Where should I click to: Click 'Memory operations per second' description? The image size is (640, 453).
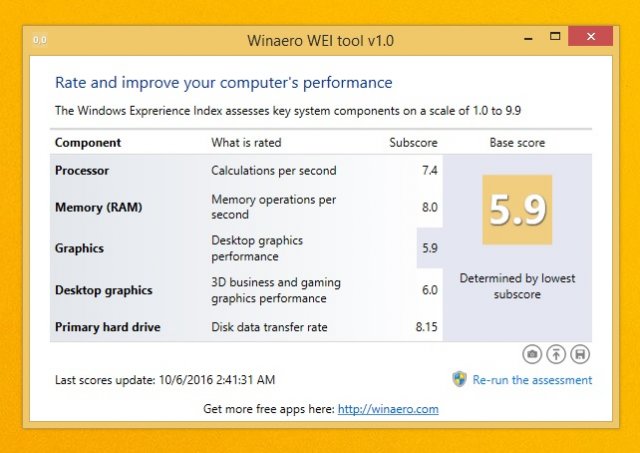[273, 207]
